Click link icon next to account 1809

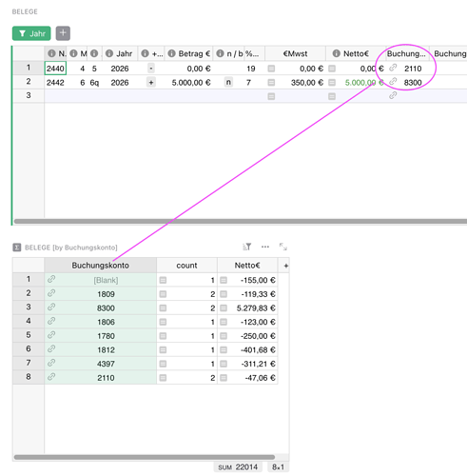click(51, 293)
